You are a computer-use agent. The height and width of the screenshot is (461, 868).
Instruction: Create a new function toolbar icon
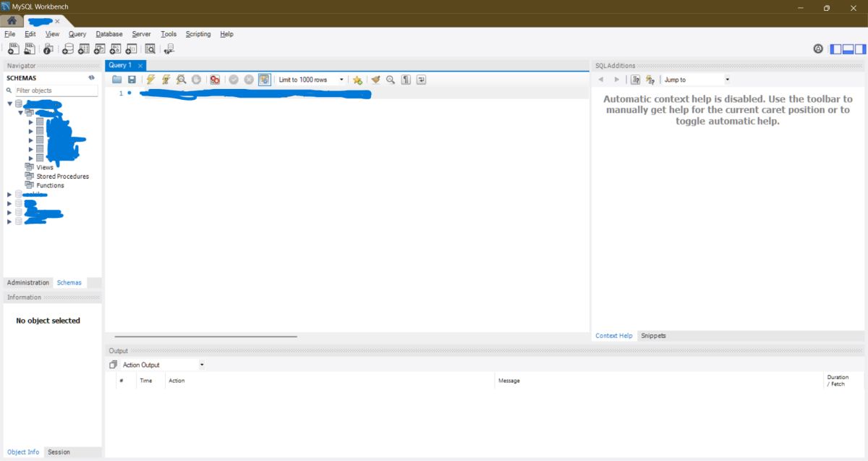coord(132,49)
